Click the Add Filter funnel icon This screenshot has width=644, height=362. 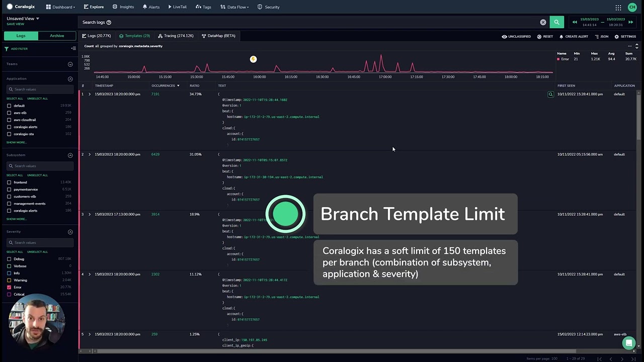7,49
